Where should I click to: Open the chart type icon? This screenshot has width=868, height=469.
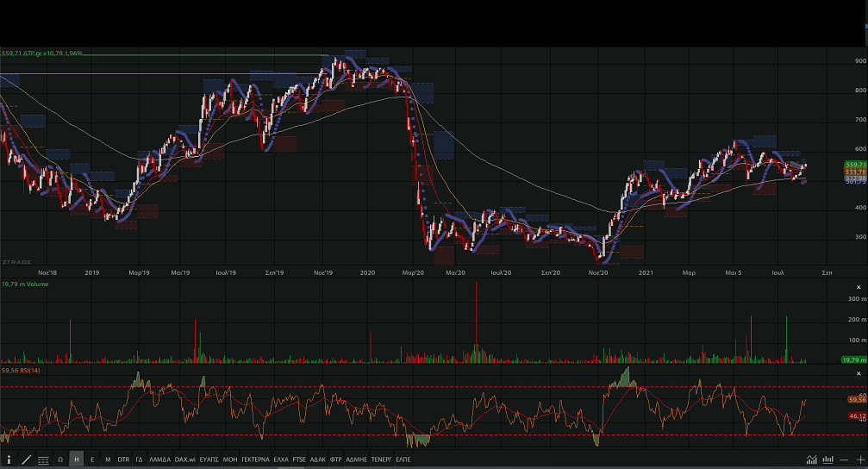(811, 460)
